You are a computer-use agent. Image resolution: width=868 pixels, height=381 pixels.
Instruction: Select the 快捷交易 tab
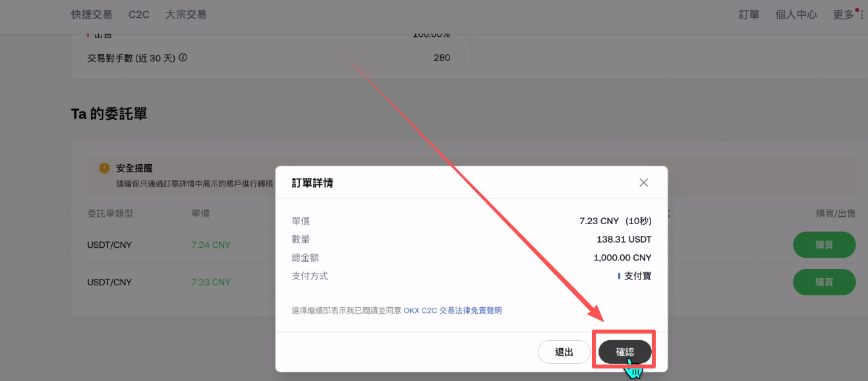click(x=91, y=14)
